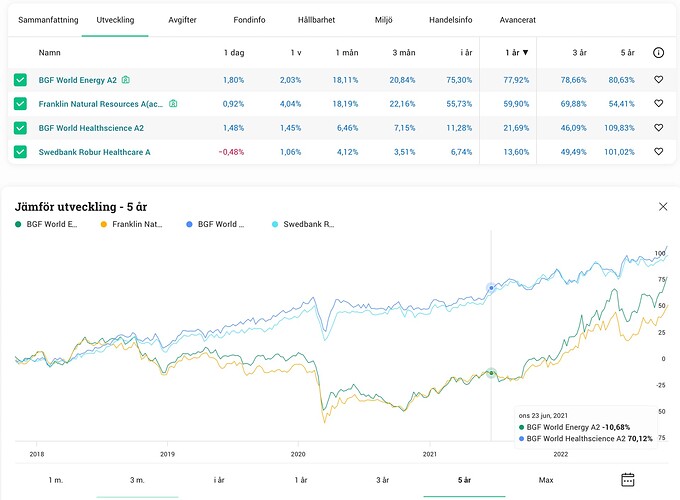The height and width of the screenshot is (500, 680).
Task: Set chart period to 1 m.
Action: coord(56,480)
